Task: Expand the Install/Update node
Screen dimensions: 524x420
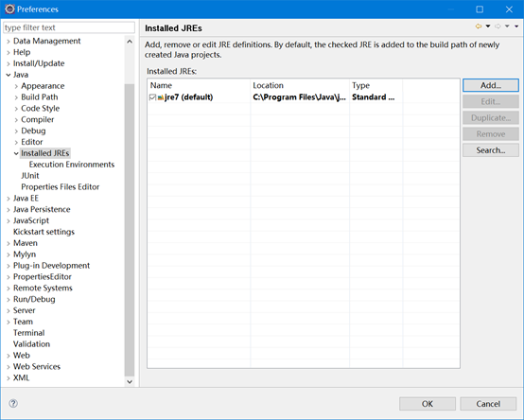Action: [9, 63]
